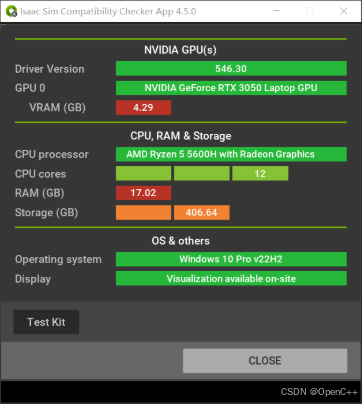Click the Test Kit button
Screen dimensions: 362x404
pos(46,322)
